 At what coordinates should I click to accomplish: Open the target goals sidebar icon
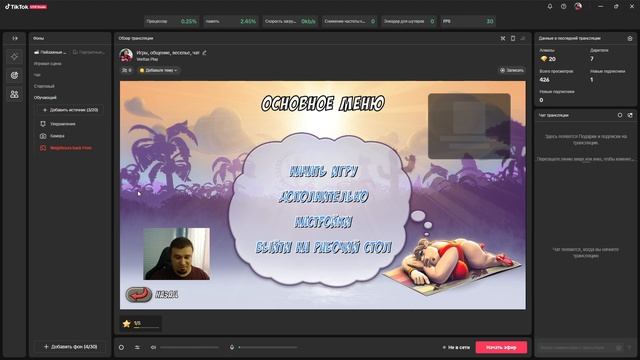click(14, 76)
